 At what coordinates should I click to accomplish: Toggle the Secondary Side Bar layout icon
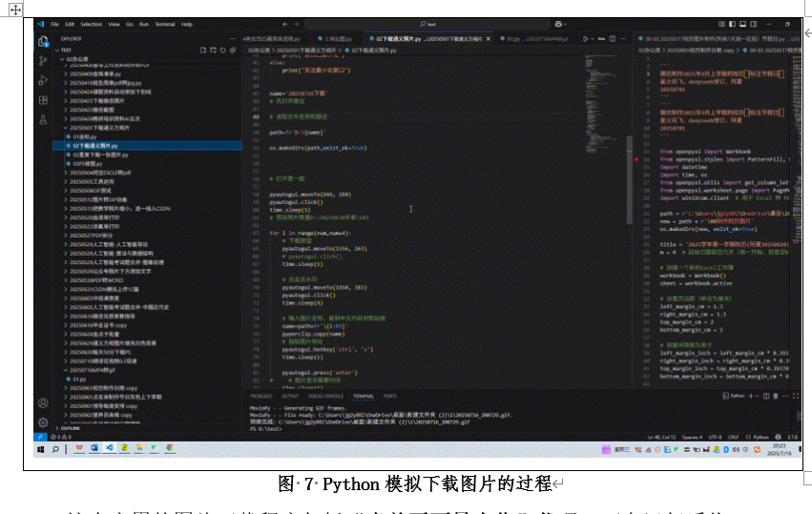pyautogui.click(x=754, y=24)
